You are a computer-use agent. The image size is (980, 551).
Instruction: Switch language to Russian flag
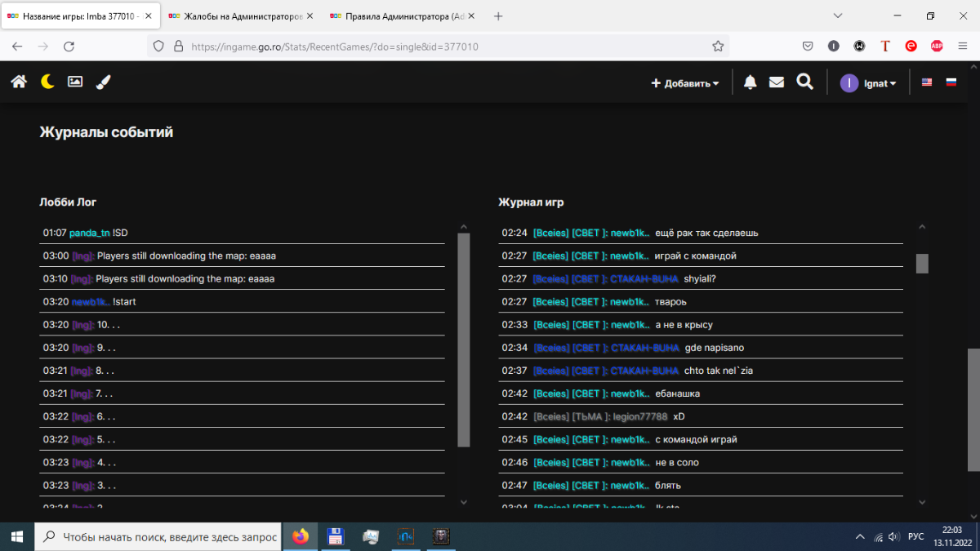[951, 82]
